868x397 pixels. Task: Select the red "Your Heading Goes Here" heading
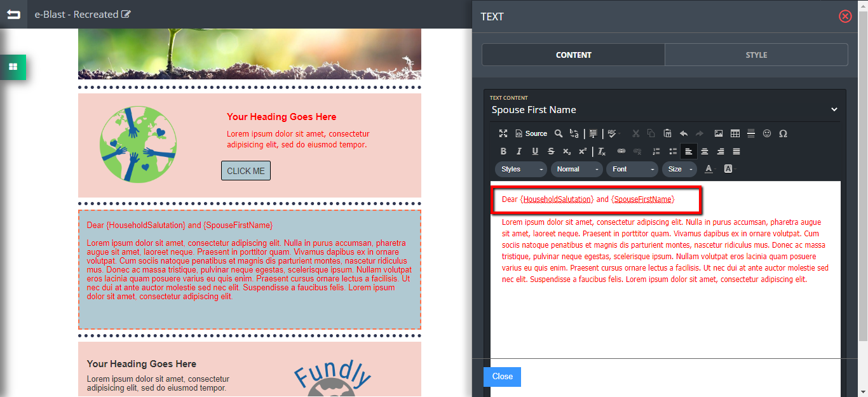[x=281, y=117]
